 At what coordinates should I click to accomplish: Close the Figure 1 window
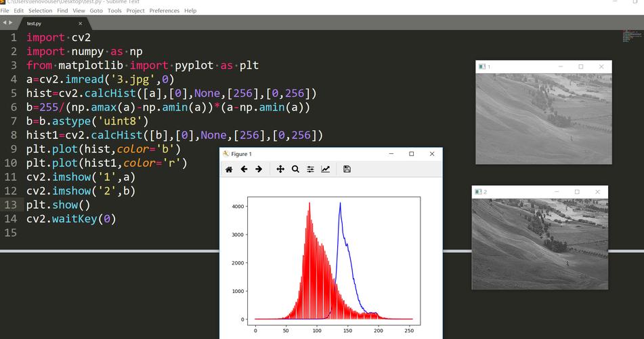point(431,154)
